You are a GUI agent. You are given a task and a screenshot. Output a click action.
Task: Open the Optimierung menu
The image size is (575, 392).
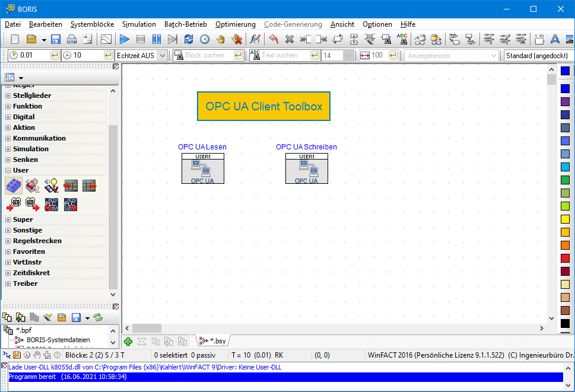click(236, 24)
